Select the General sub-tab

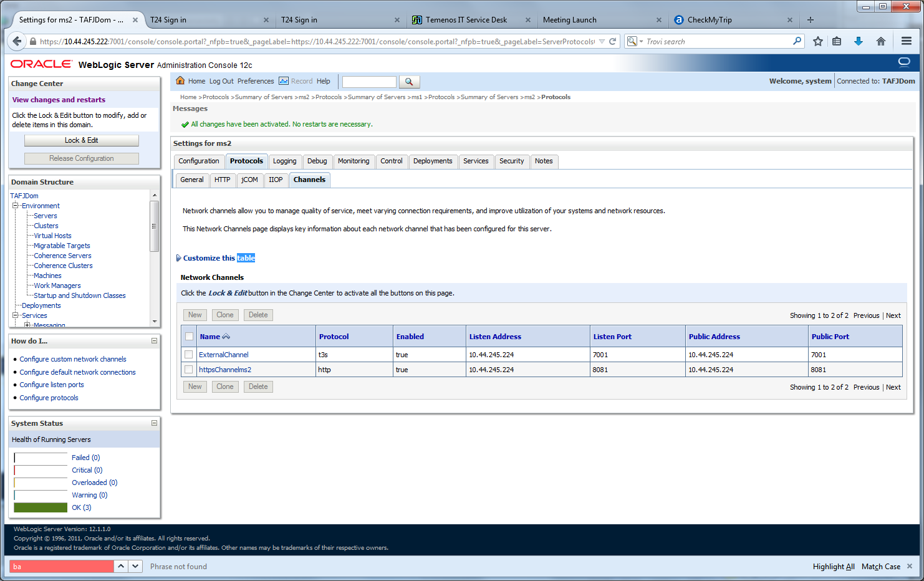click(192, 180)
